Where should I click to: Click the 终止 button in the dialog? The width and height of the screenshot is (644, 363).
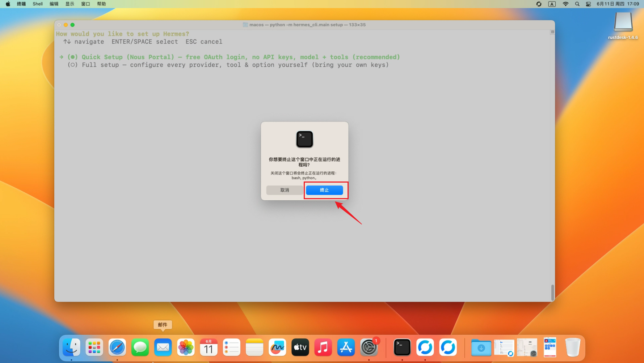click(x=324, y=190)
